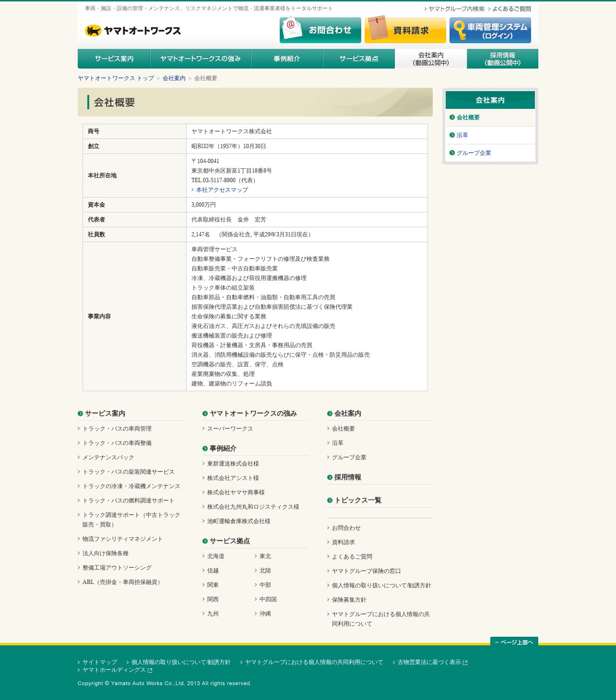Click footer link 法人向け保険各種
616x700 pixels.
tap(106, 553)
